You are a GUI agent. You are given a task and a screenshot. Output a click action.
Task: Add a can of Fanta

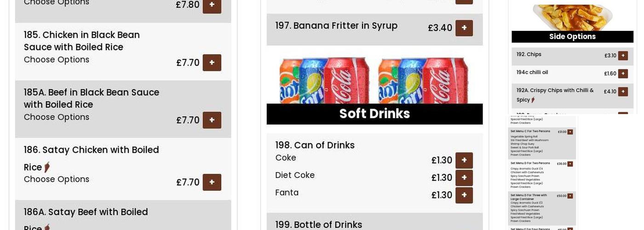(464, 195)
